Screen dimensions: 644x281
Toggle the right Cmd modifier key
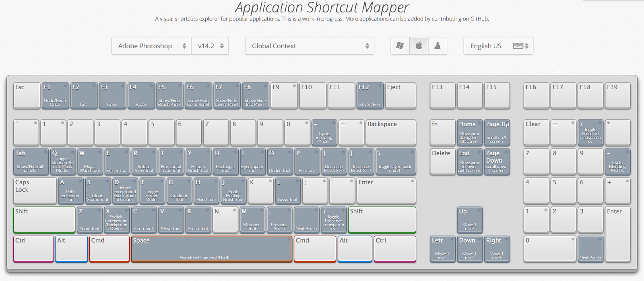(x=315, y=249)
